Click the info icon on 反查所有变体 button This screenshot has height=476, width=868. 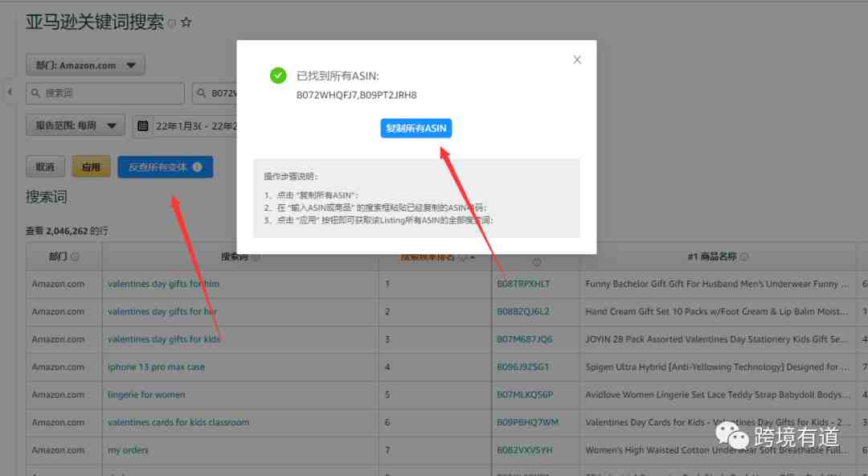coord(197,166)
